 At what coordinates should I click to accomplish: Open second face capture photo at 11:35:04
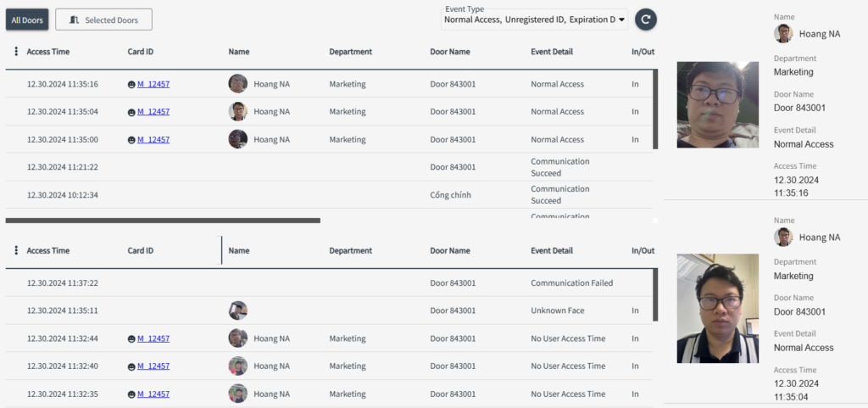pos(717,309)
